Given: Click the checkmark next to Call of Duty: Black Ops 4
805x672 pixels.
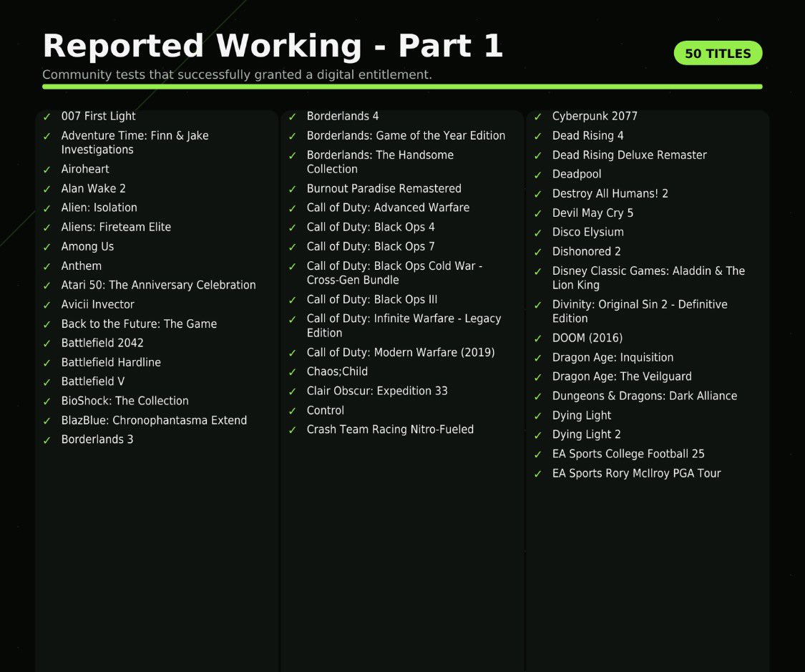Looking at the screenshot, I should click(292, 228).
